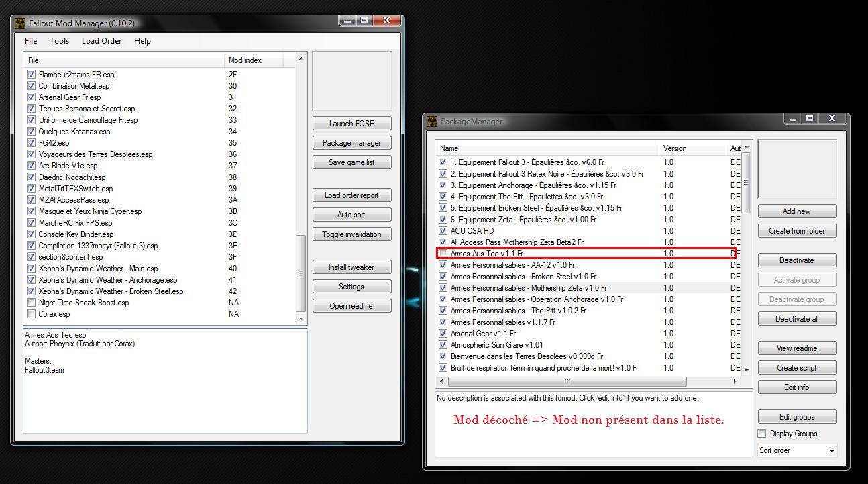Open the Load Order menu

pyautogui.click(x=101, y=41)
